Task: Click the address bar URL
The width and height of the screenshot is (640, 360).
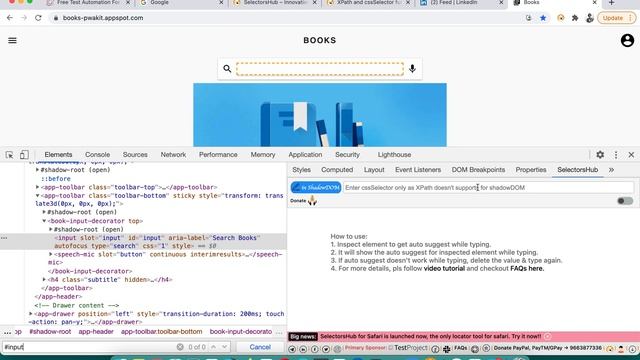Action: (103, 18)
